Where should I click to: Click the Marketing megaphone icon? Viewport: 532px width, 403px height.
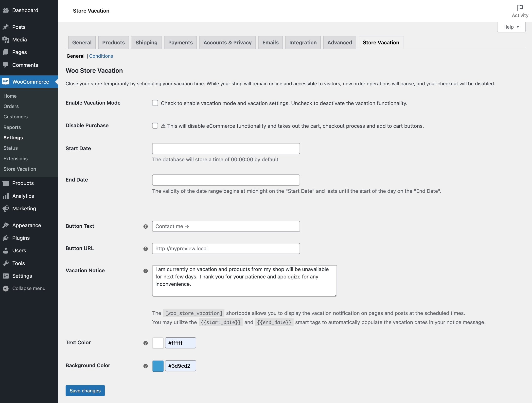(6, 209)
